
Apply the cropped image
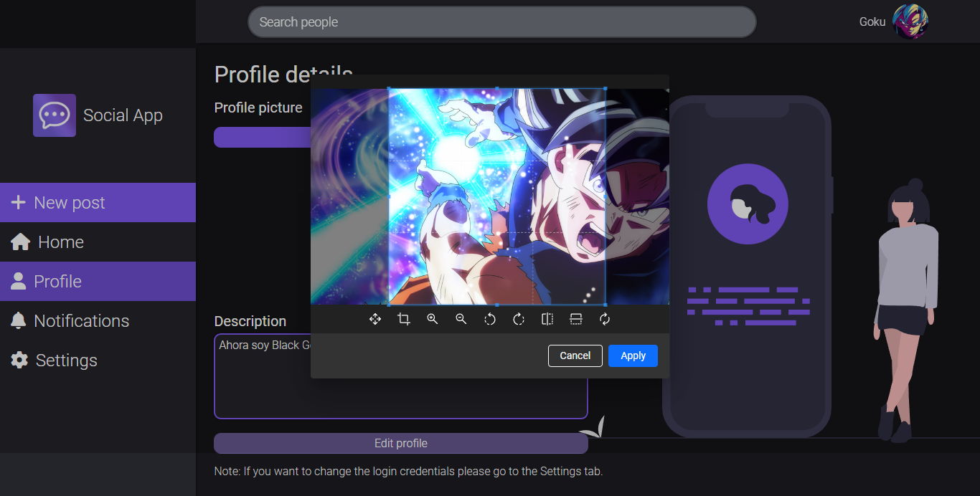pyautogui.click(x=633, y=356)
